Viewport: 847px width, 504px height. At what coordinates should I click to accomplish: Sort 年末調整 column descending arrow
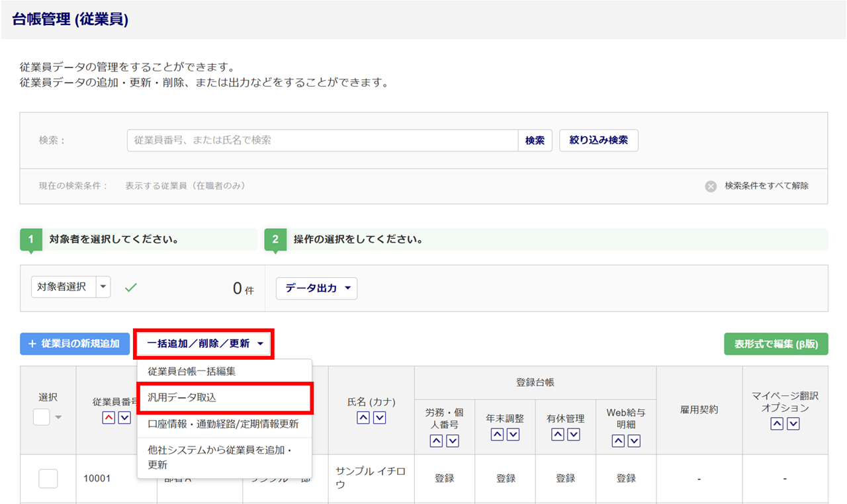[x=513, y=435]
